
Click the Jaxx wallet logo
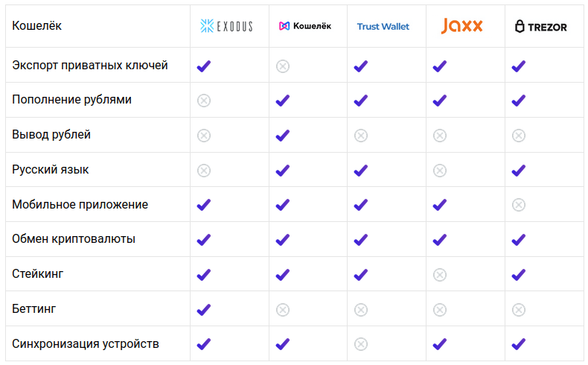point(462,26)
